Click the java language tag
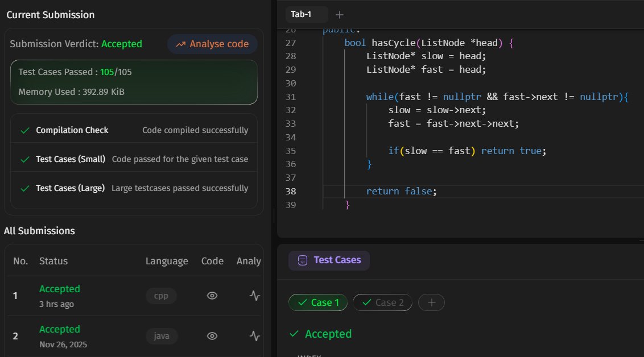The width and height of the screenshot is (644, 357). (x=162, y=335)
